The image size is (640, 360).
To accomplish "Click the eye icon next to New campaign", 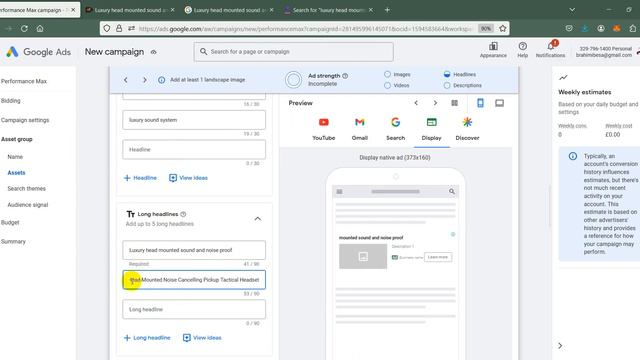I will (x=153, y=52).
